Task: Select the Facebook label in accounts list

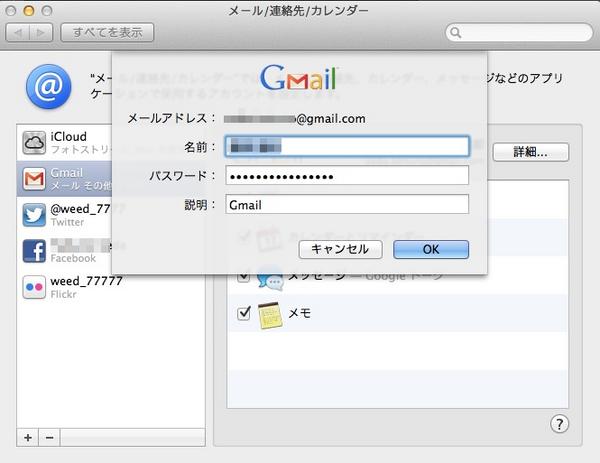Action: (x=73, y=258)
